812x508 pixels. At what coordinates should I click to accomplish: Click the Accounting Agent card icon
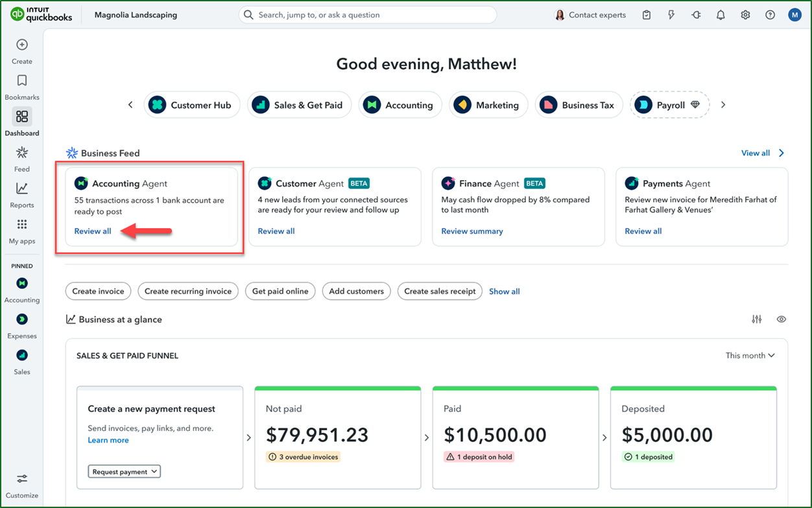click(81, 183)
